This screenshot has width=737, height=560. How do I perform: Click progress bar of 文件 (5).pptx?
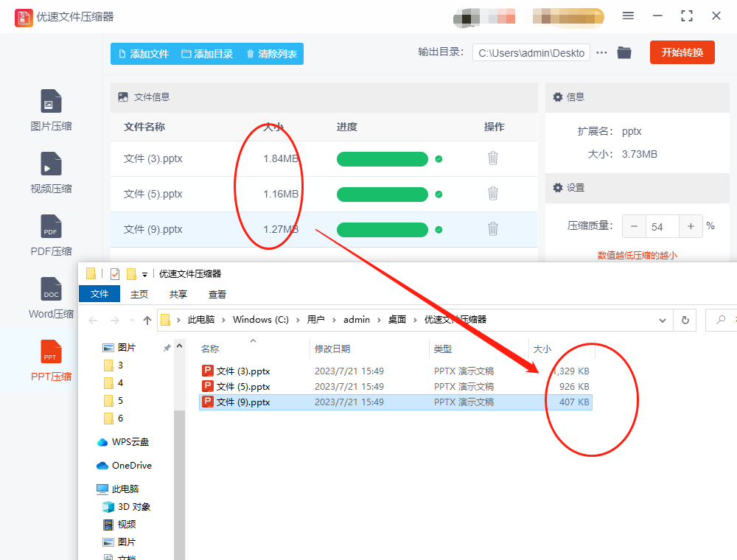pyautogui.click(x=382, y=194)
